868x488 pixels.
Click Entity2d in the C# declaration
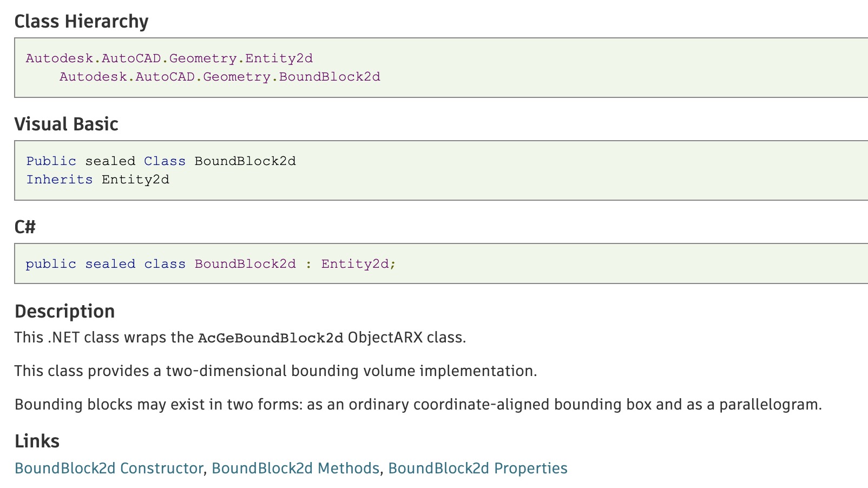click(x=355, y=264)
